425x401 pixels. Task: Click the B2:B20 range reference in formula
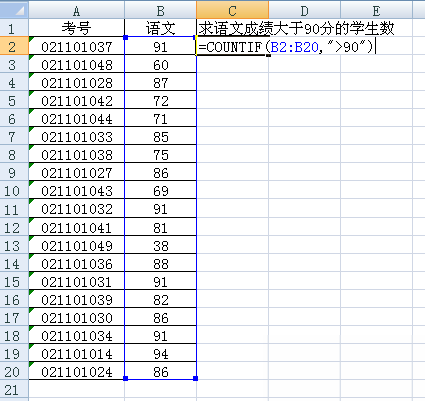294,46
